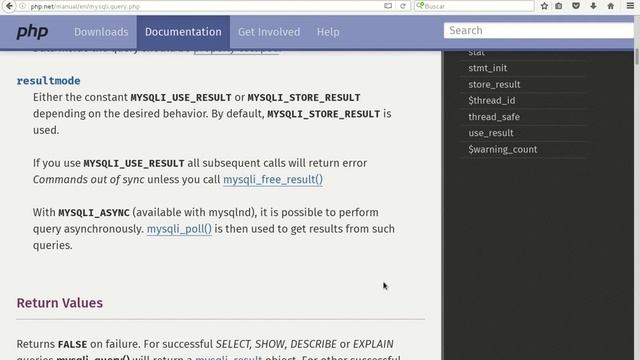Click the Return Values heading
This screenshot has width=640, height=360.
pos(60,303)
